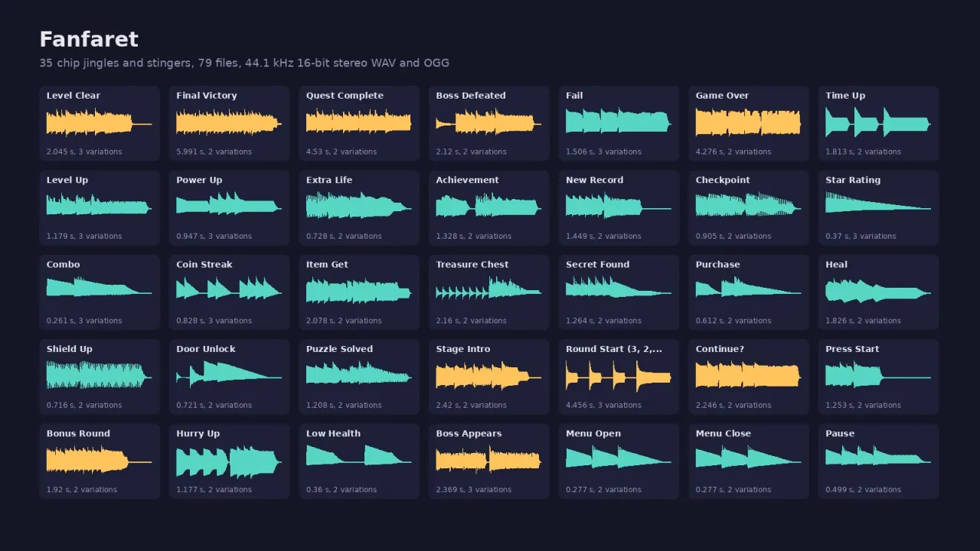
Task: Click the Game Over waveform
Action: (748, 123)
